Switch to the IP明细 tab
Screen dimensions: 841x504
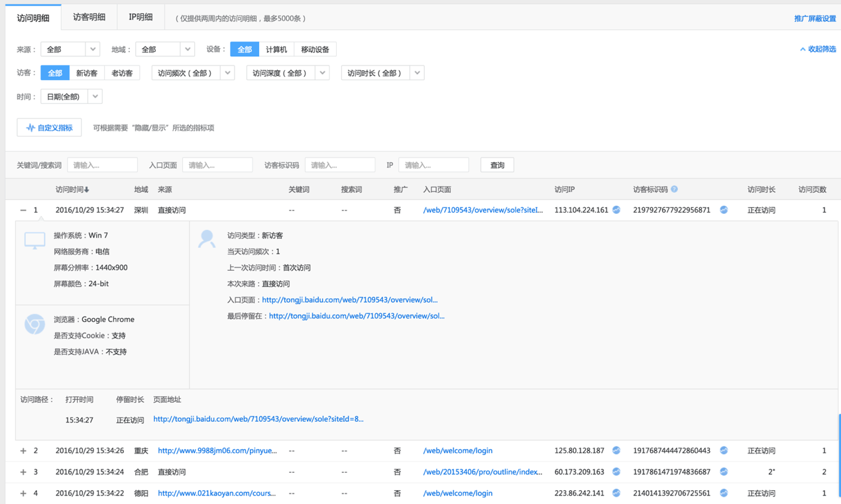click(x=140, y=17)
